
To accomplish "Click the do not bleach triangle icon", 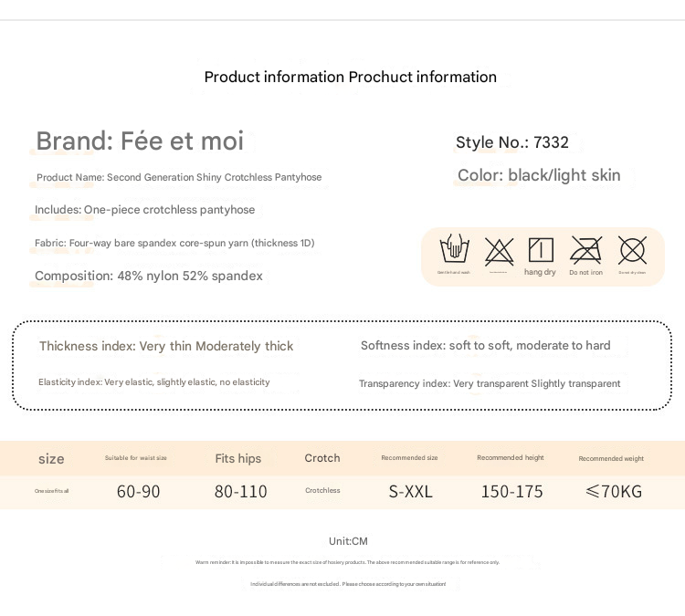I will [499, 251].
